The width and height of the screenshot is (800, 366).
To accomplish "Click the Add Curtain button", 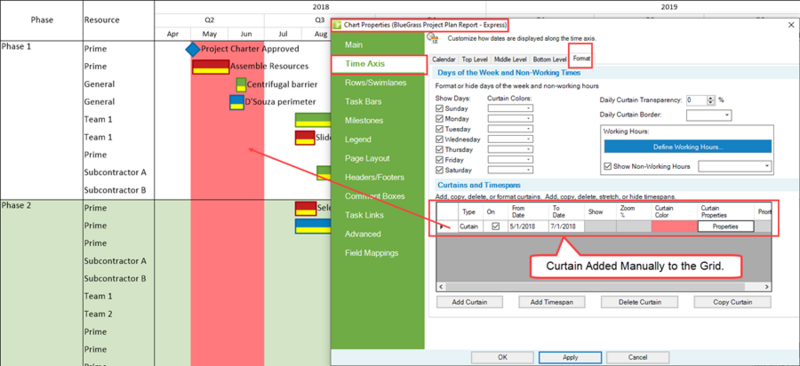I will click(x=469, y=302).
